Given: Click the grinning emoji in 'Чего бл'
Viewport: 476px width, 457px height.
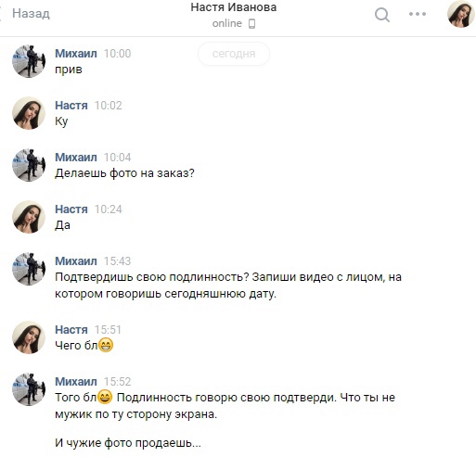Looking at the screenshot, I should [x=106, y=345].
